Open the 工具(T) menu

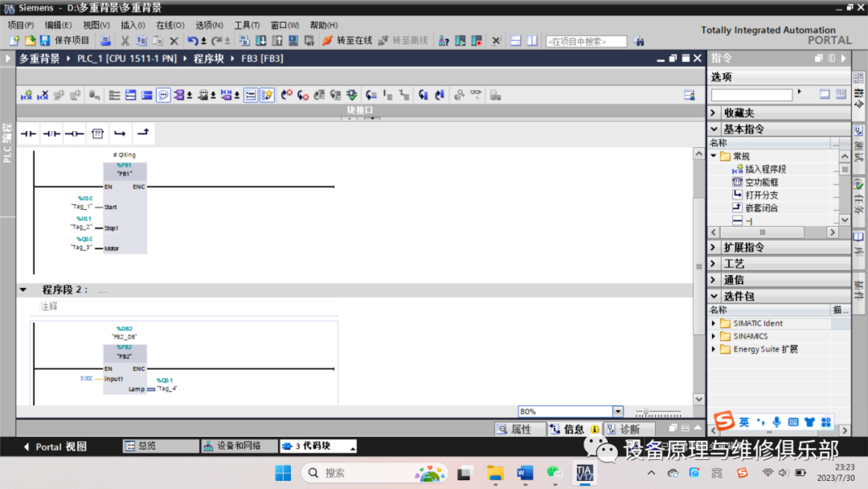(x=247, y=25)
